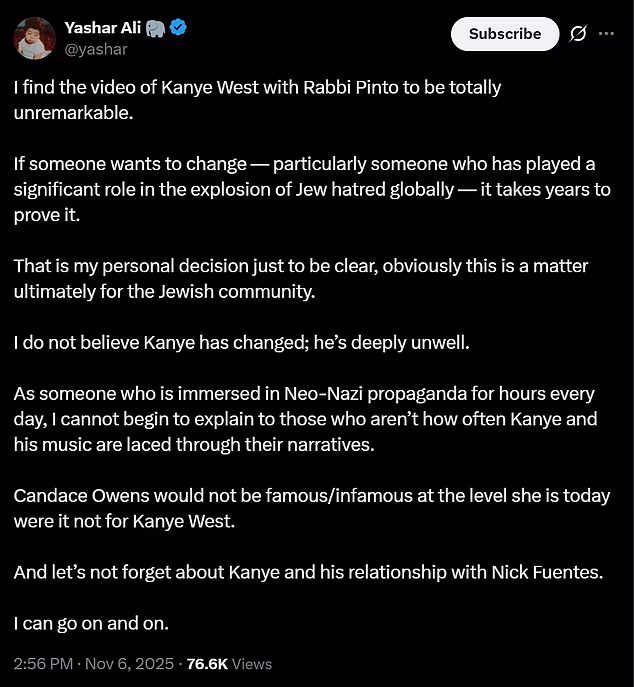Click the 76.6K view count number
Viewport: 634px width, 687px height.
pos(208,664)
